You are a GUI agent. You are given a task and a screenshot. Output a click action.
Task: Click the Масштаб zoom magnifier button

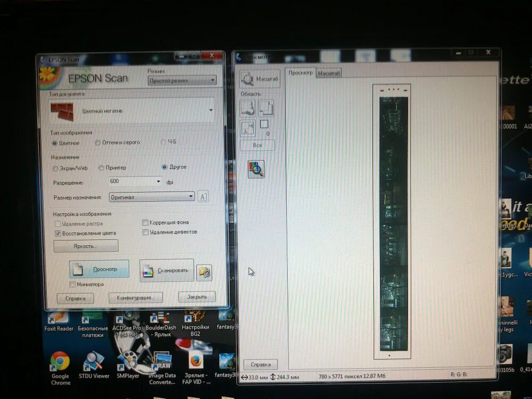click(x=260, y=79)
